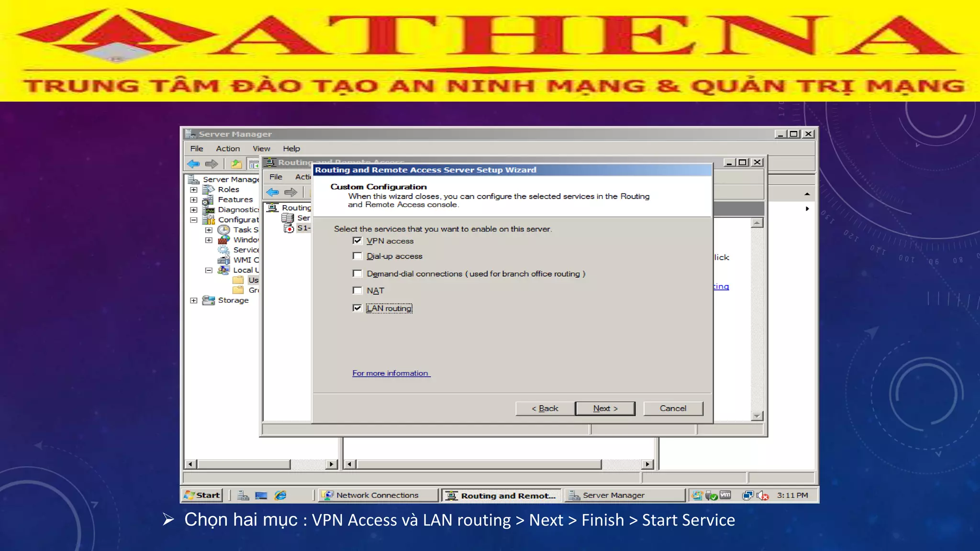Click Next button in setup wizard
The image size is (980, 551).
tap(605, 408)
